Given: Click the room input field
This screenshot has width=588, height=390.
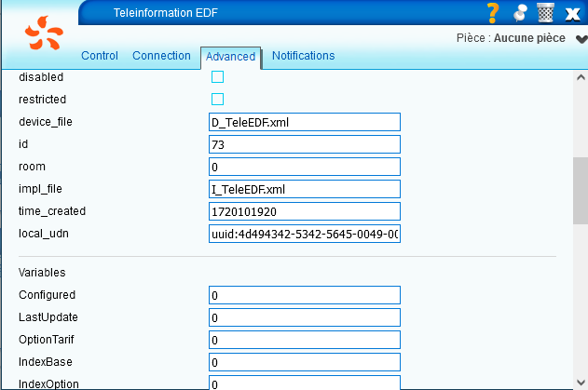Looking at the screenshot, I should point(305,167).
